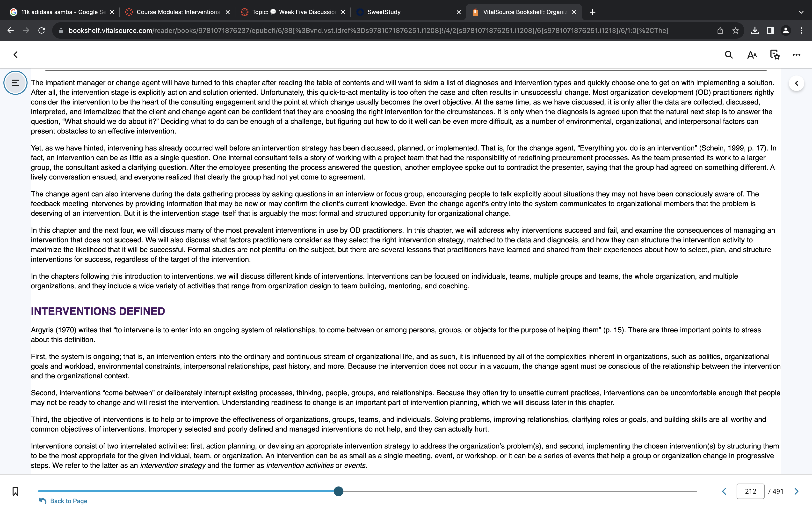The image size is (812, 508).
Task: Click the citation '(Schein, 1999, p. 17)'
Action: point(733,148)
